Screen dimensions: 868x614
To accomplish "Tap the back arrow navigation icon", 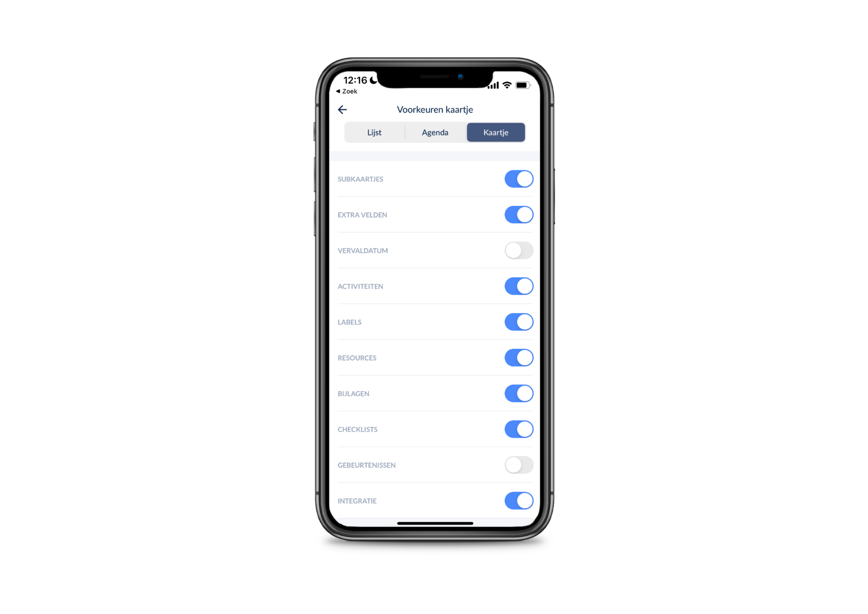I will tap(342, 109).
